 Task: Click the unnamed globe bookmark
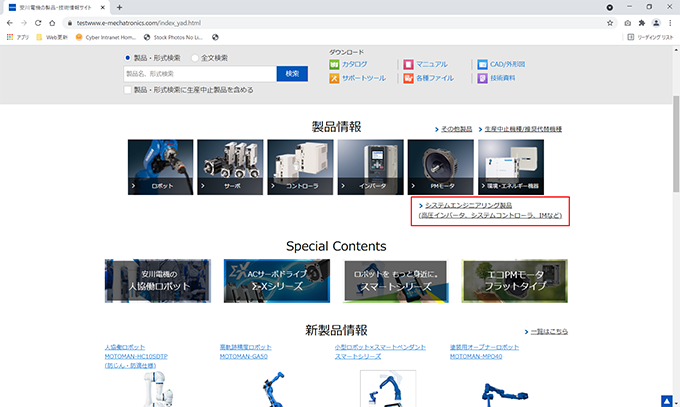(x=215, y=37)
